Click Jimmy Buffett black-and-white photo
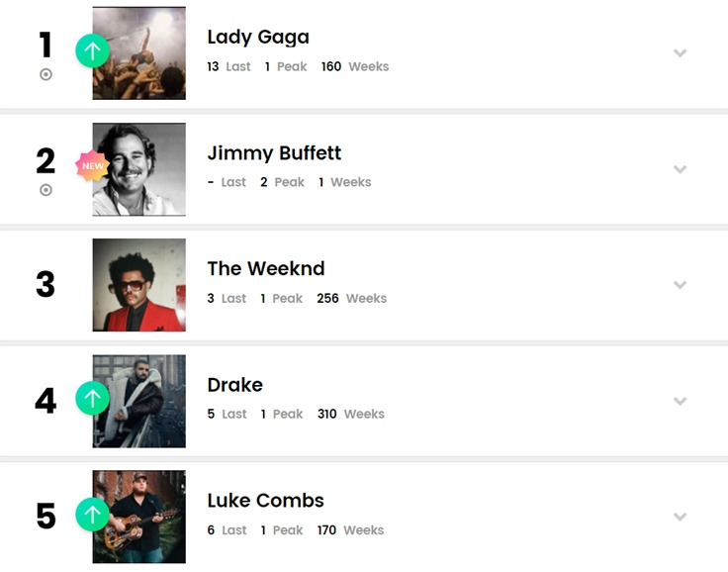The height and width of the screenshot is (572, 728). pyautogui.click(x=139, y=169)
